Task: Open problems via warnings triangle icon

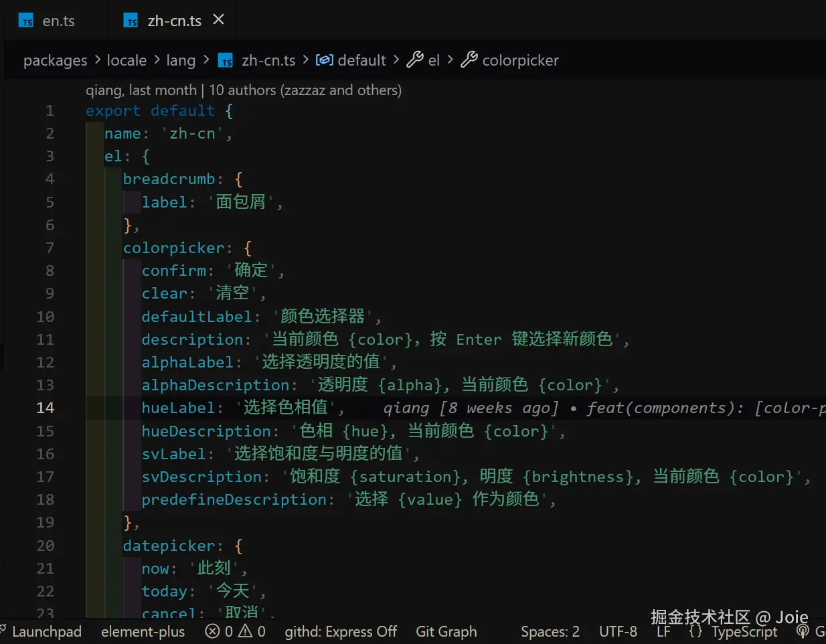Action: (x=246, y=631)
